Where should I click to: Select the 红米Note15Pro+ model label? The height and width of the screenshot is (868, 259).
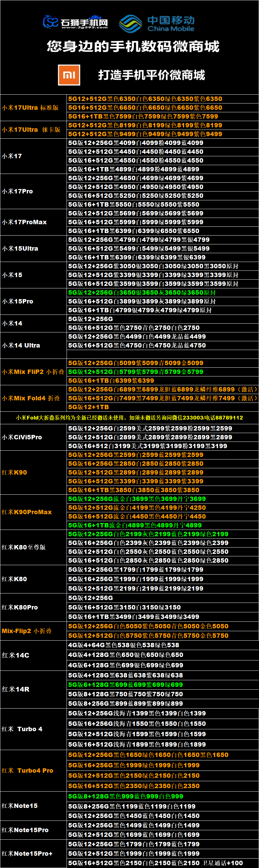27,854
